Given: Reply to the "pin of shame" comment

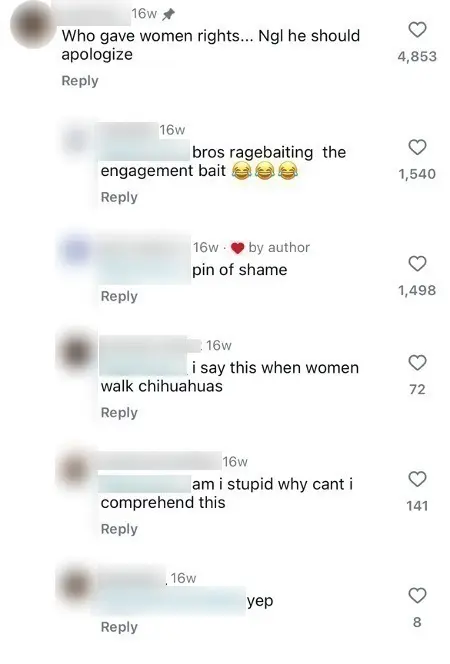Looking at the screenshot, I should point(119,296).
